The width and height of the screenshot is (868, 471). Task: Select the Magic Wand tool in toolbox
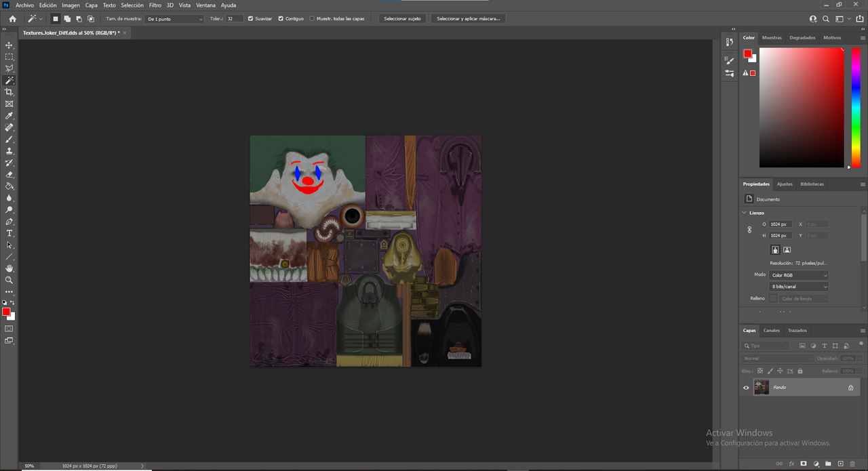point(9,81)
